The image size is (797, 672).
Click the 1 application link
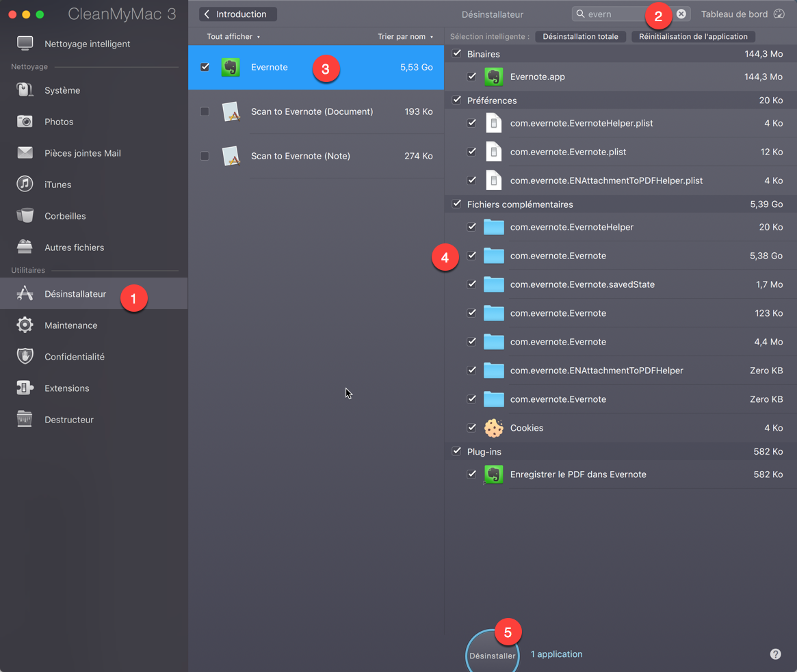click(557, 654)
